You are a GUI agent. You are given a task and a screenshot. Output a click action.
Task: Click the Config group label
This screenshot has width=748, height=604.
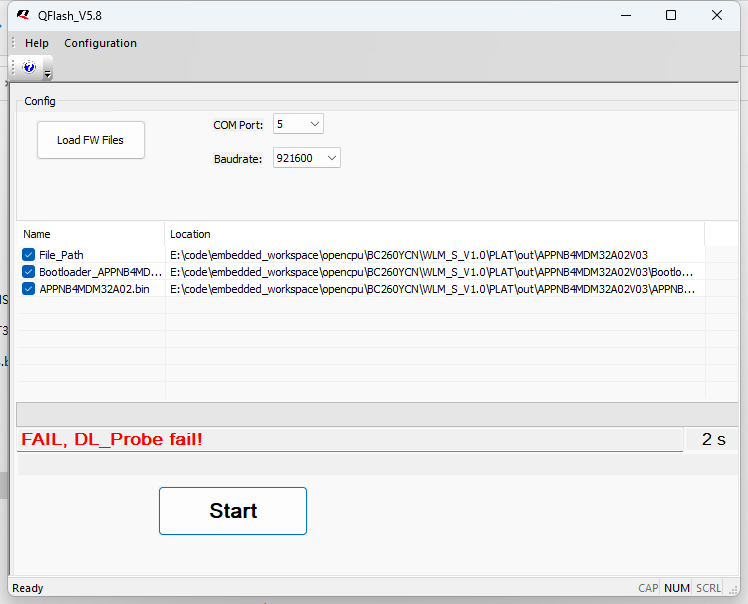pyautogui.click(x=40, y=101)
